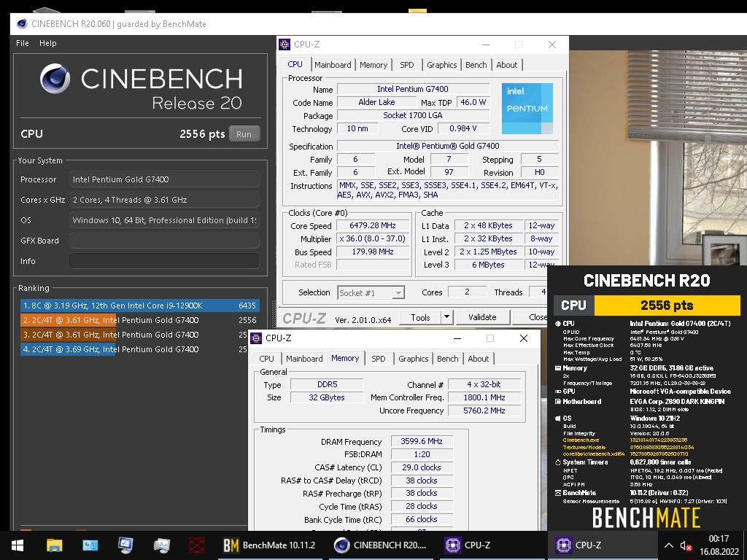747x560 pixels.
Task: Run the CPU benchmark in Cinebench
Action: [x=244, y=134]
